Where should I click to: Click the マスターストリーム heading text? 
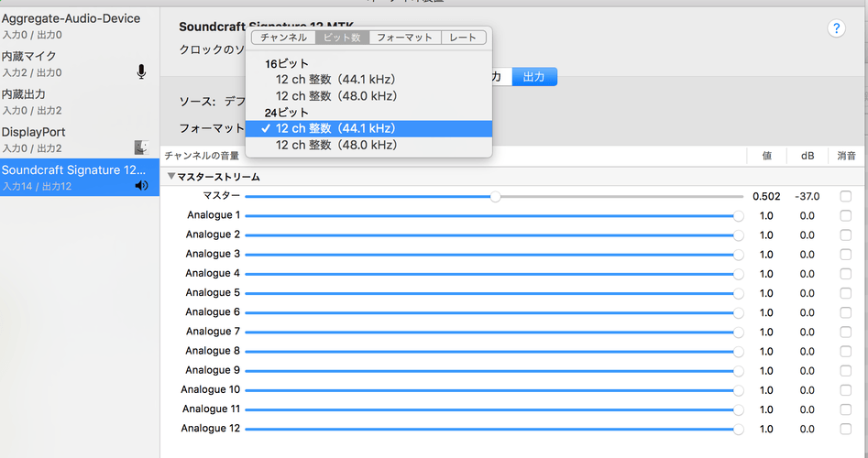219,177
